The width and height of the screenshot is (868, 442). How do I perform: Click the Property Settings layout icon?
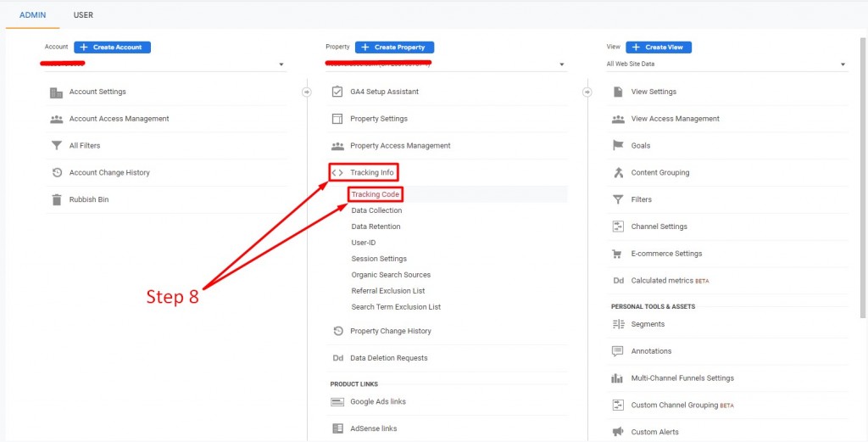pos(337,119)
